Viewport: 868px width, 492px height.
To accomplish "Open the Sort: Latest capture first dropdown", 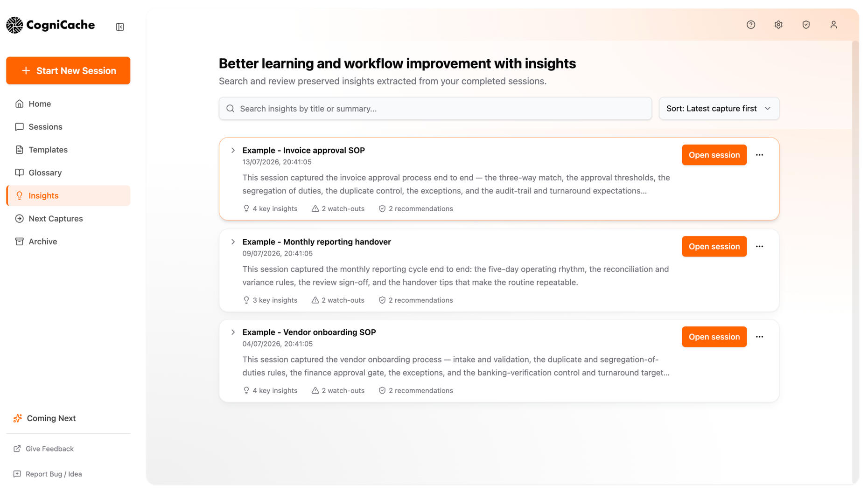I will (x=719, y=108).
